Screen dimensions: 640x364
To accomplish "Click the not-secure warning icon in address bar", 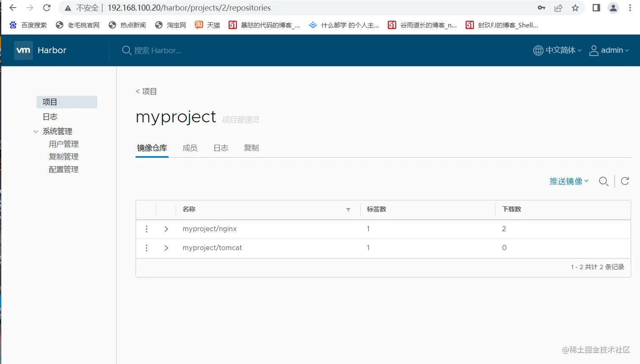I will pyautogui.click(x=68, y=8).
